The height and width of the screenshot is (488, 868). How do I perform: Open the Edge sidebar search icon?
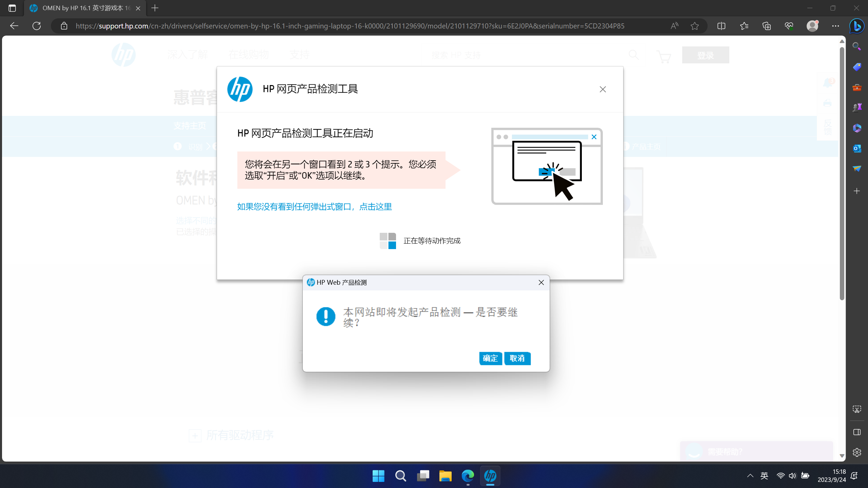(857, 46)
